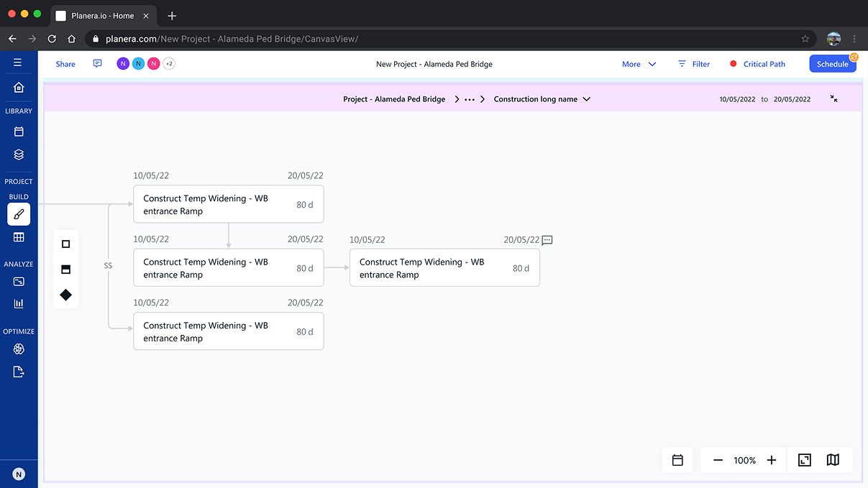Open the Filter options

(693, 64)
